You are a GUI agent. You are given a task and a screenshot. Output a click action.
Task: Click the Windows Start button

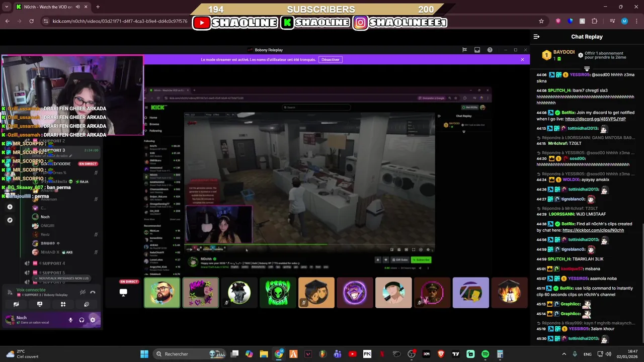click(x=144, y=354)
